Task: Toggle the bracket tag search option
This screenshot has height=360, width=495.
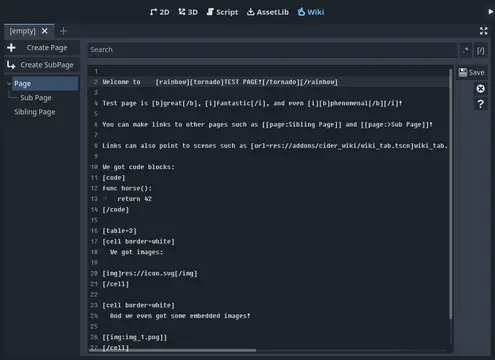Action: coord(480,50)
